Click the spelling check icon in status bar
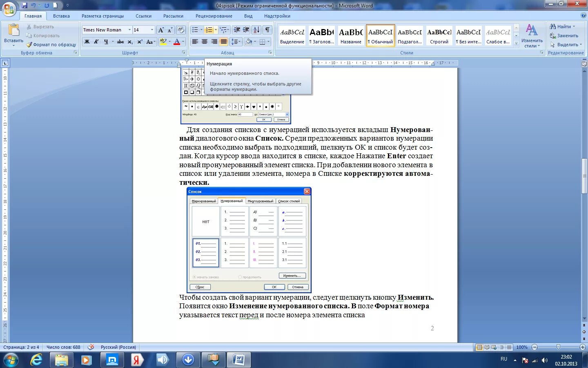Image resolution: width=588 pixels, height=368 pixels. [x=91, y=347]
